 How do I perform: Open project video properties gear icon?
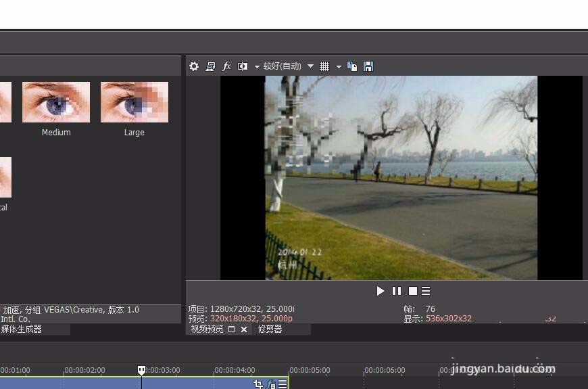194,66
